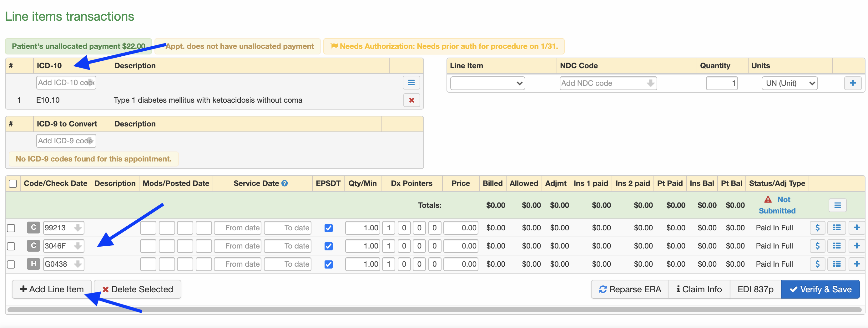Open the list details icon for 3046F
This screenshot has width=868, height=328.
click(x=836, y=246)
